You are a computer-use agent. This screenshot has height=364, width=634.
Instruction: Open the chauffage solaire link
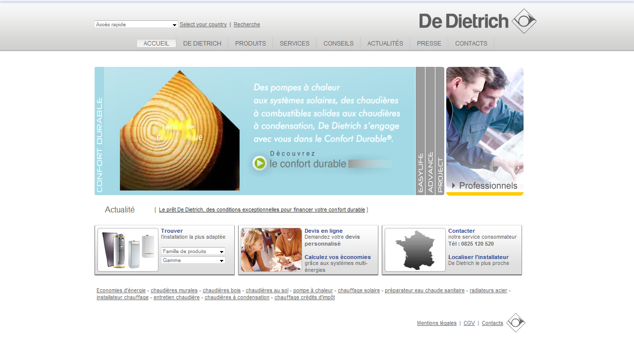(x=359, y=291)
